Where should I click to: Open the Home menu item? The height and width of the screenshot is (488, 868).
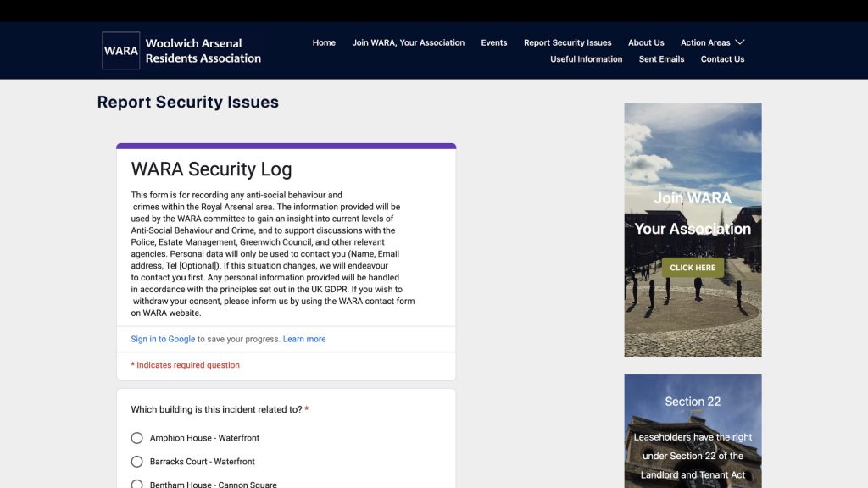coord(324,42)
